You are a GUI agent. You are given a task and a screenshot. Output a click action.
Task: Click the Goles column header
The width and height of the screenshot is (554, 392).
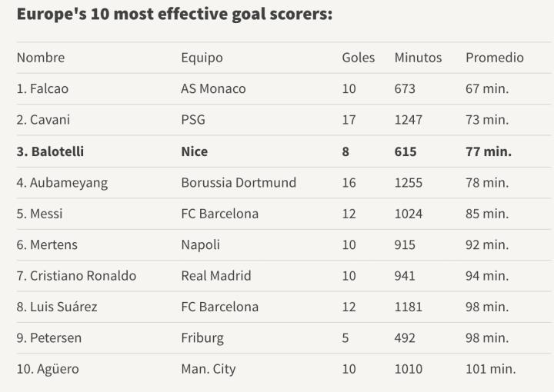click(x=358, y=58)
